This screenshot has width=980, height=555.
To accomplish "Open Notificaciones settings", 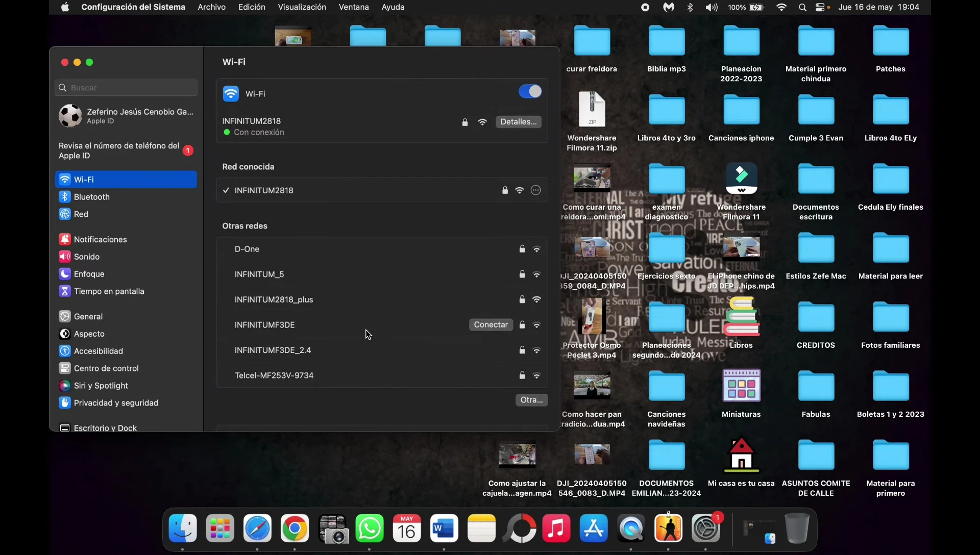I will click(x=126, y=239).
